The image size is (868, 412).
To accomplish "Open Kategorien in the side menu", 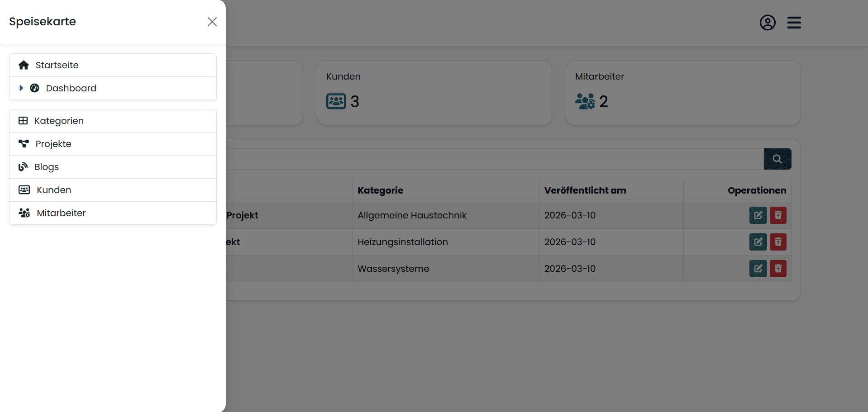I will [x=59, y=121].
